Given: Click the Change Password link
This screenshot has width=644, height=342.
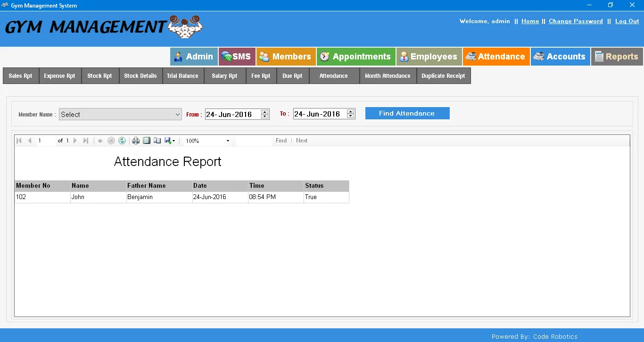Looking at the screenshot, I should coord(576,21).
